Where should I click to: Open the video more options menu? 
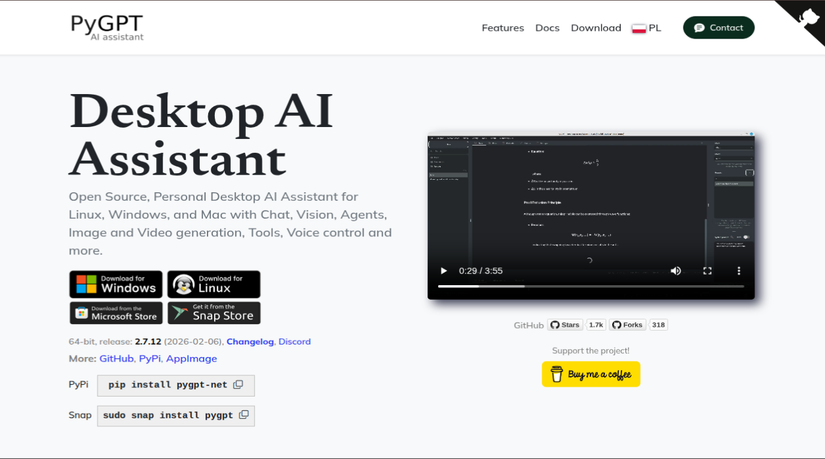point(739,271)
